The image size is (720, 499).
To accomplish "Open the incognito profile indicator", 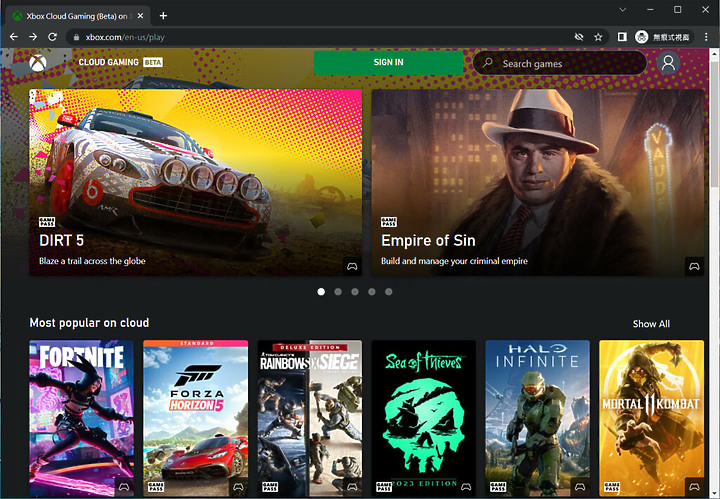I will [x=664, y=37].
